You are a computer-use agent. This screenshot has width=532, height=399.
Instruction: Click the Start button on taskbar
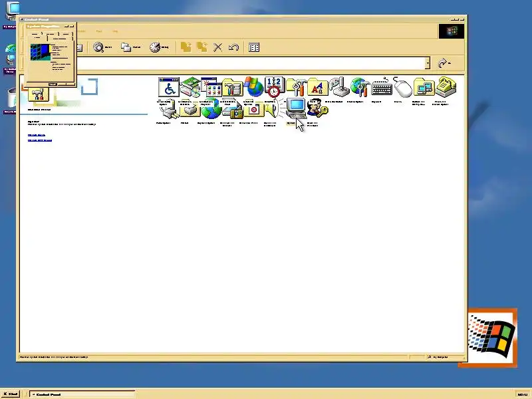[11, 394]
